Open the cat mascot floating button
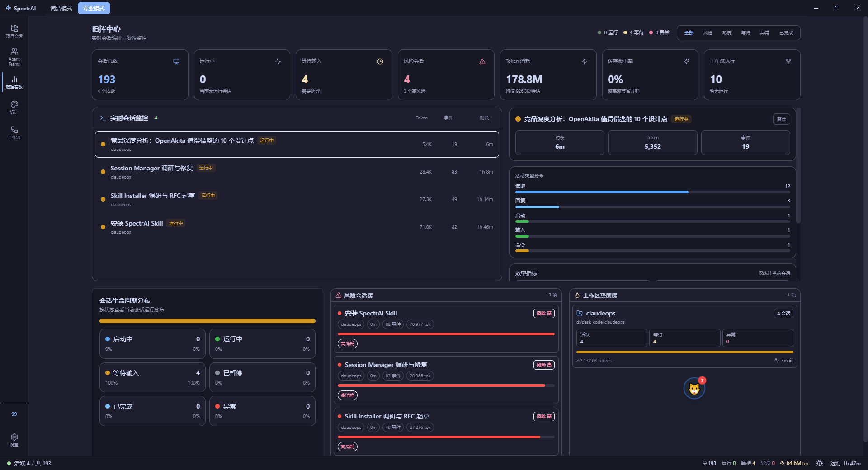Image resolution: width=868 pixels, height=470 pixels. tap(694, 388)
